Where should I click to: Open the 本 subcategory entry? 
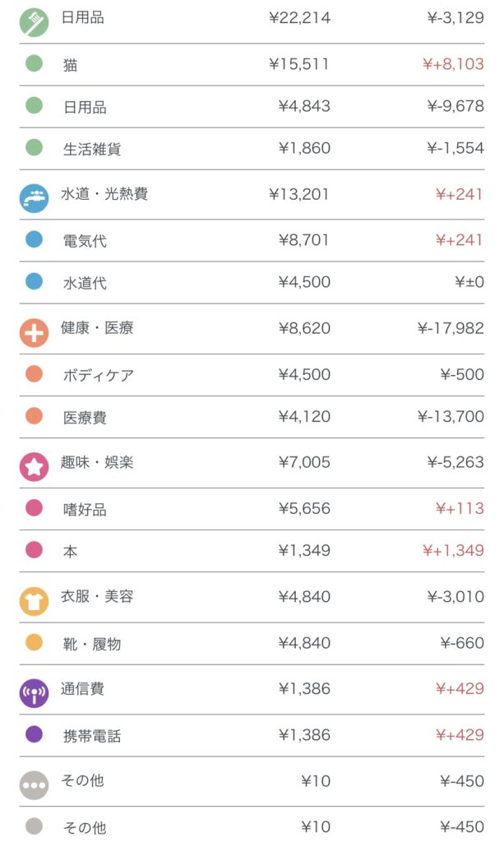point(71,552)
